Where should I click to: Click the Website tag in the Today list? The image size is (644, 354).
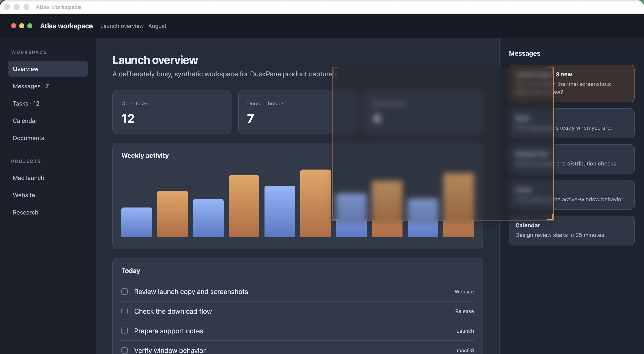pyautogui.click(x=464, y=292)
